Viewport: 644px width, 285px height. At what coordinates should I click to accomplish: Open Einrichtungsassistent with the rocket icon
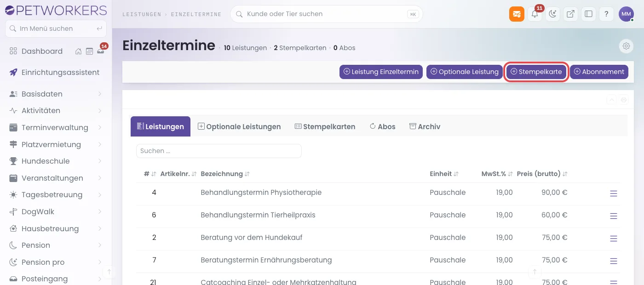click(56, 72)
